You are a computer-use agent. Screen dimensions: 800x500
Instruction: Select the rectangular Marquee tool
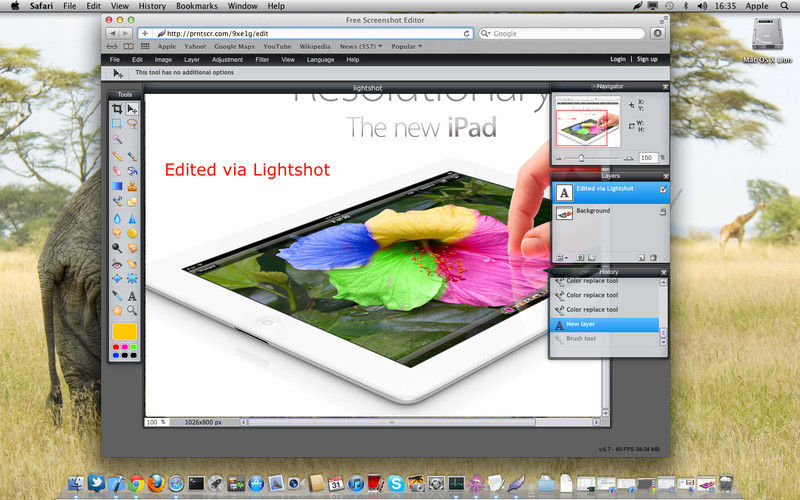[117, 123]
